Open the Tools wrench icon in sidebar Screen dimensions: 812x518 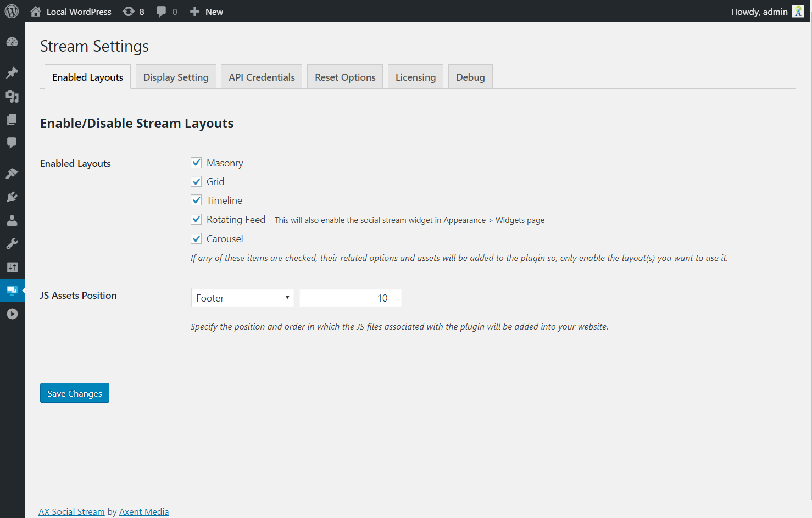[x=12, y=244]
